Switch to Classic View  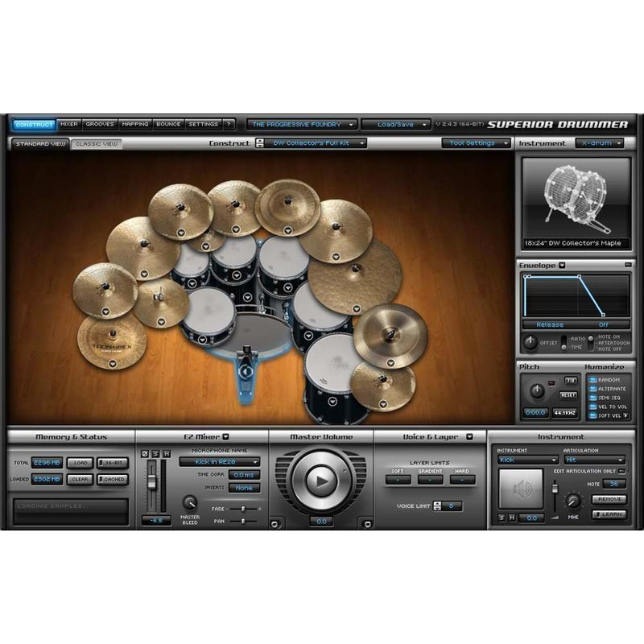pos(97,144)
